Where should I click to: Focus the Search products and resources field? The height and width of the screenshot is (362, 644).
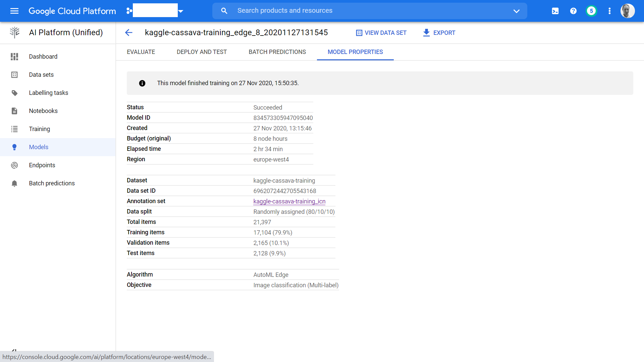pos(369,11)
